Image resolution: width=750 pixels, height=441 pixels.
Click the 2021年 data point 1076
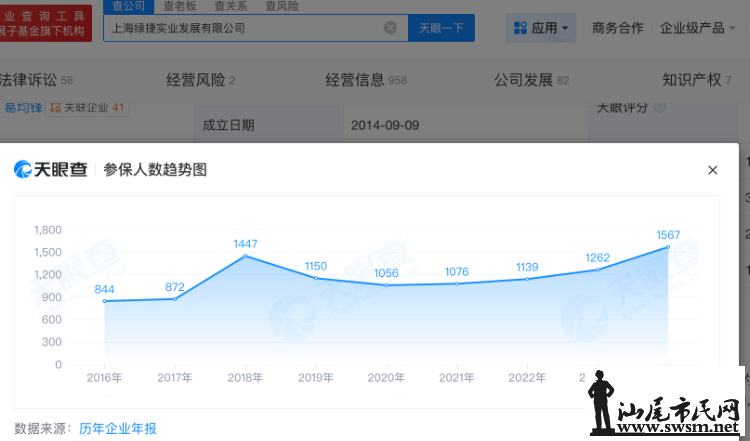(x=457, y=284)
